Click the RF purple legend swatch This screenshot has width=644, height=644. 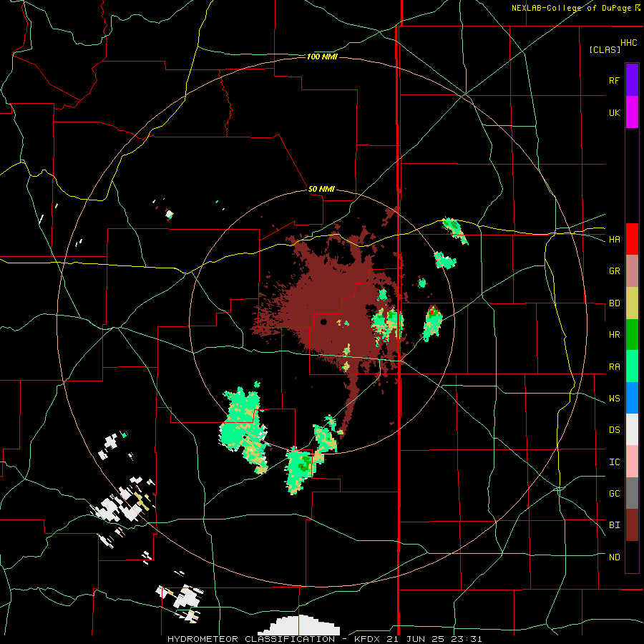coord(632,80)
